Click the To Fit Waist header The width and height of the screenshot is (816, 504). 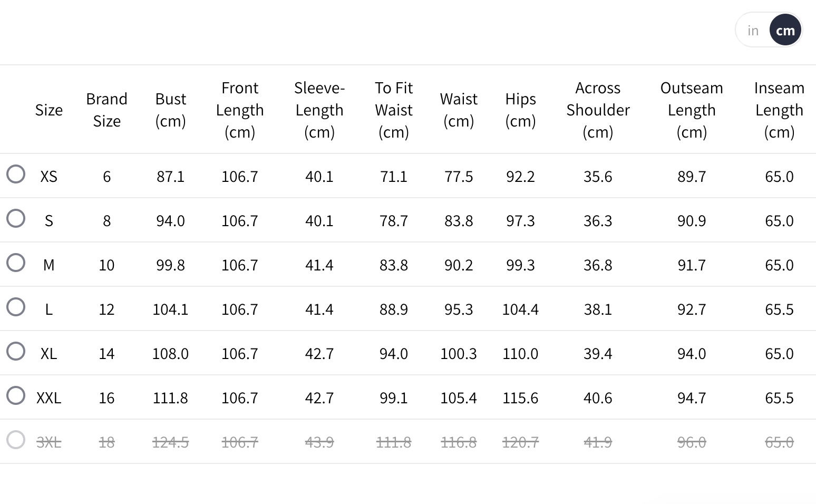pos(394,110)
